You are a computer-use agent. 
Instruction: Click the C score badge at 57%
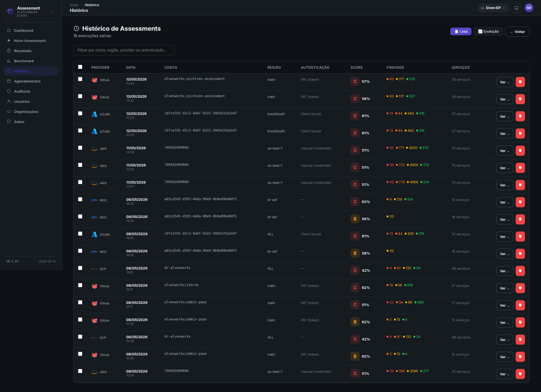355,81
